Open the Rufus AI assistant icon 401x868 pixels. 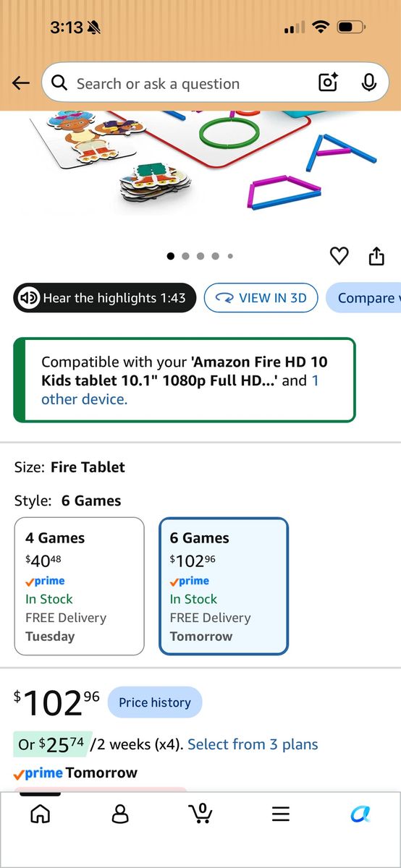pyautogui.click(x=360, y=814)
